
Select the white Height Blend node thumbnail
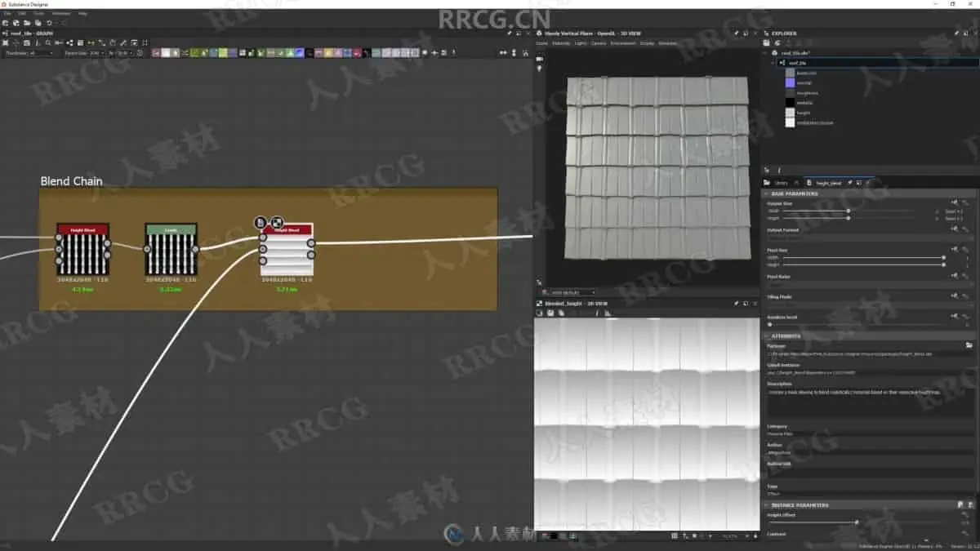coord(287,254)
